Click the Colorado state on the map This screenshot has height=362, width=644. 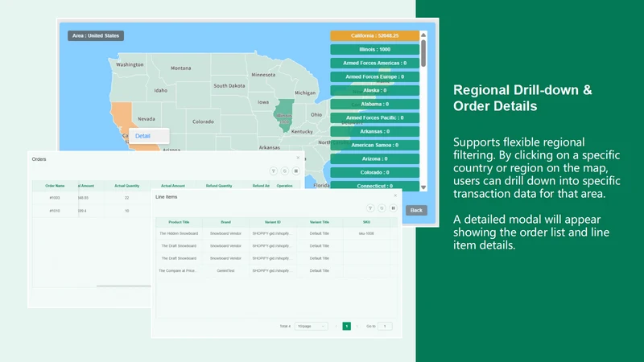203,121
